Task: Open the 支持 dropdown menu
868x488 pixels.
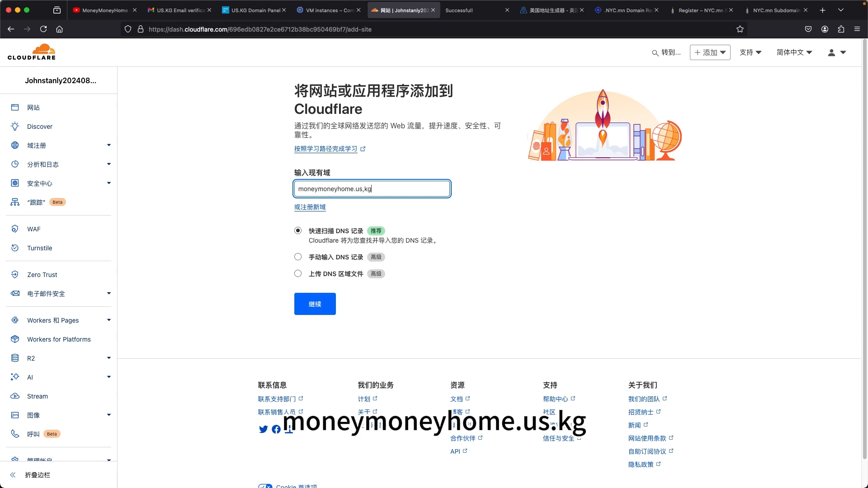Action: click(x=750, y=52)
